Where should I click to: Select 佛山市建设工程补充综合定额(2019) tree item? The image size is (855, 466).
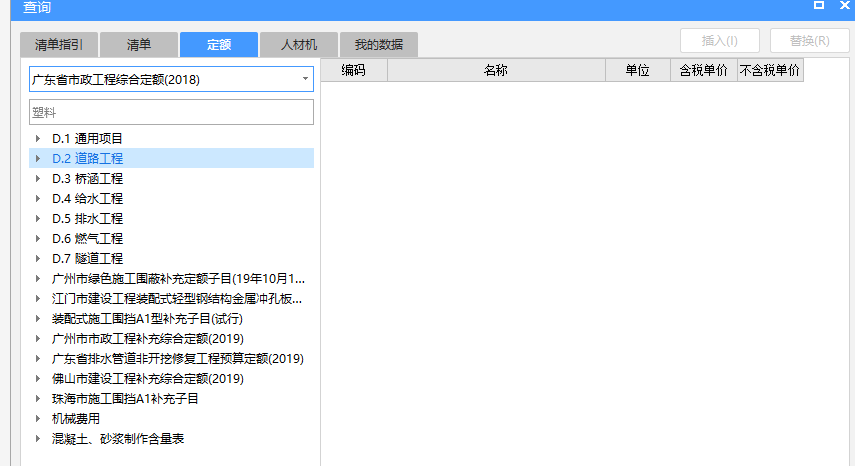click(148, 378)
